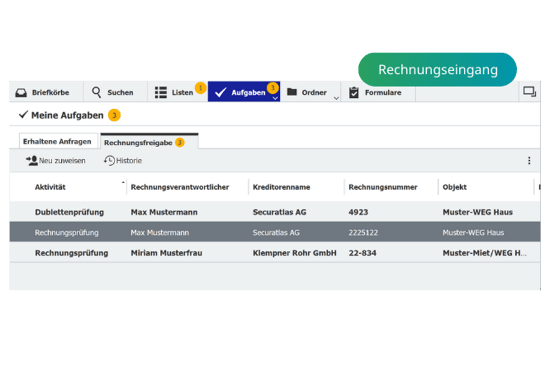This screenshot has height=371, width=550.
Task: Click the orange badge on Listen
Action: 200,88
